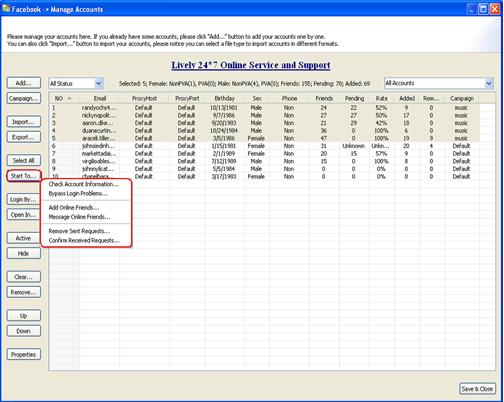Sort by the Friends column header
The image size is (504, 402).
pyautogui.click(x=324, y=98)
